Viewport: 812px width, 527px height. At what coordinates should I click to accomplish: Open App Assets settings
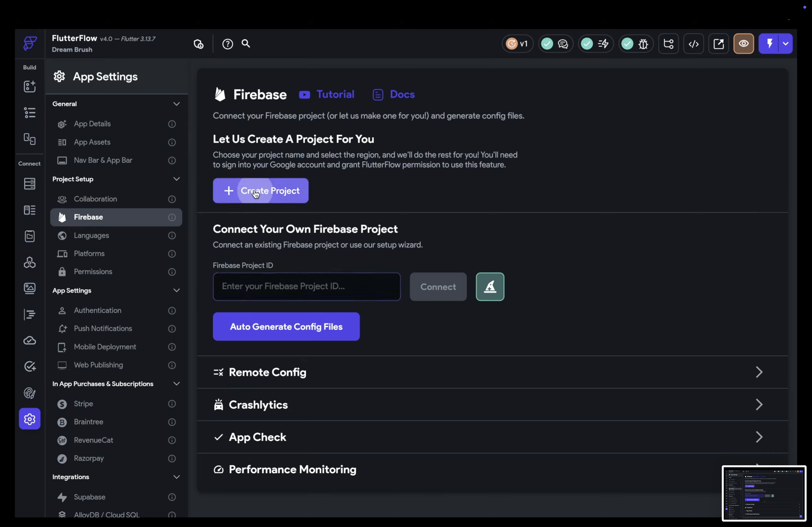coord(116,142)
